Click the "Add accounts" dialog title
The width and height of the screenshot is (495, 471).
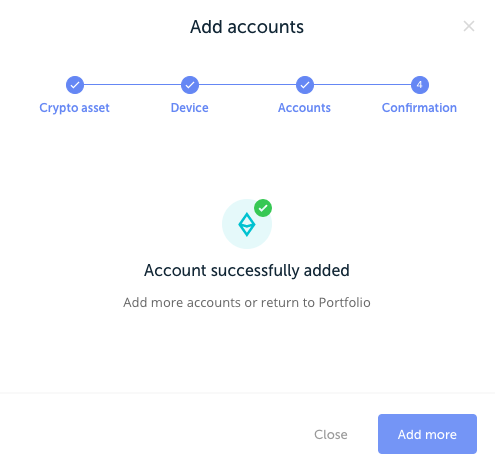click(247, 27)
